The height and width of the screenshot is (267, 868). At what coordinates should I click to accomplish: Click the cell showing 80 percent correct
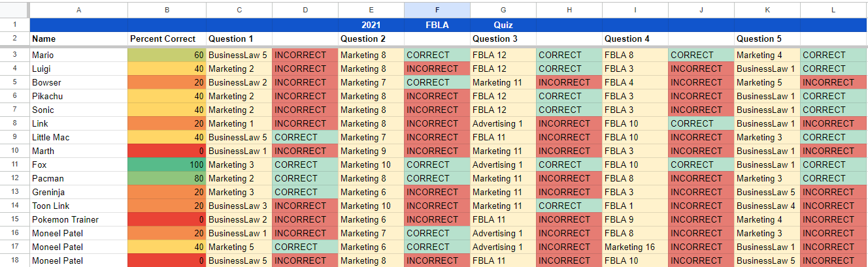click(167, 178)
